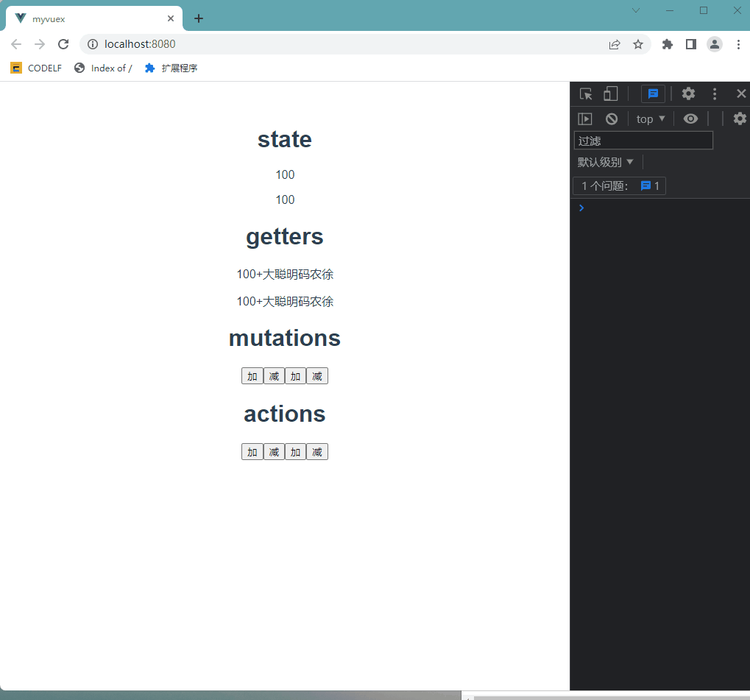Viewport: 750px width, 700px height.
Task: Expand the 默认级别 log level dropdown
Action: pyautogui.click(x=605, y=162)
